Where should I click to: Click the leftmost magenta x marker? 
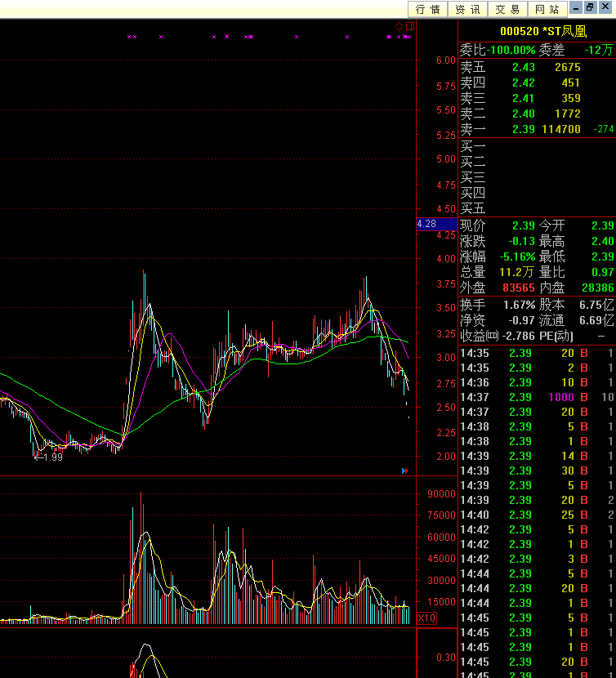129,37
